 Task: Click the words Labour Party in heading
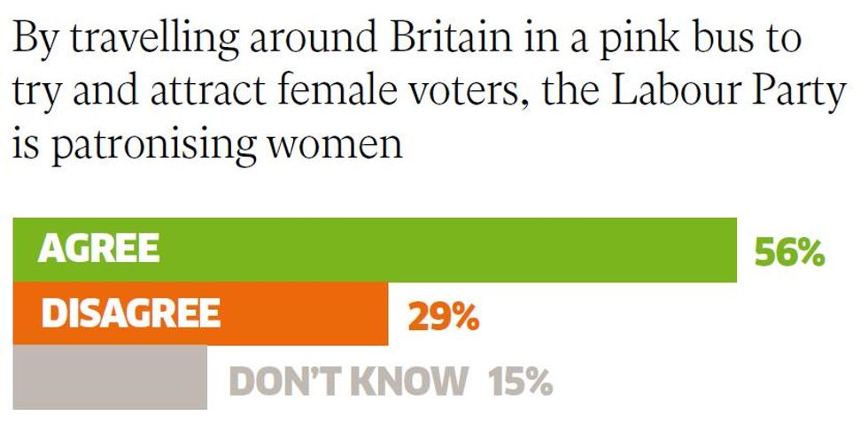pos(728,90)
